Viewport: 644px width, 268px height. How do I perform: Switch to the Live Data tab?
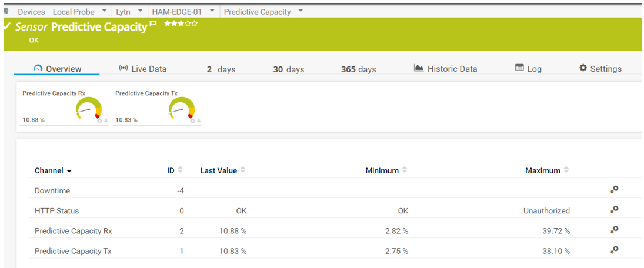point(142,69)
